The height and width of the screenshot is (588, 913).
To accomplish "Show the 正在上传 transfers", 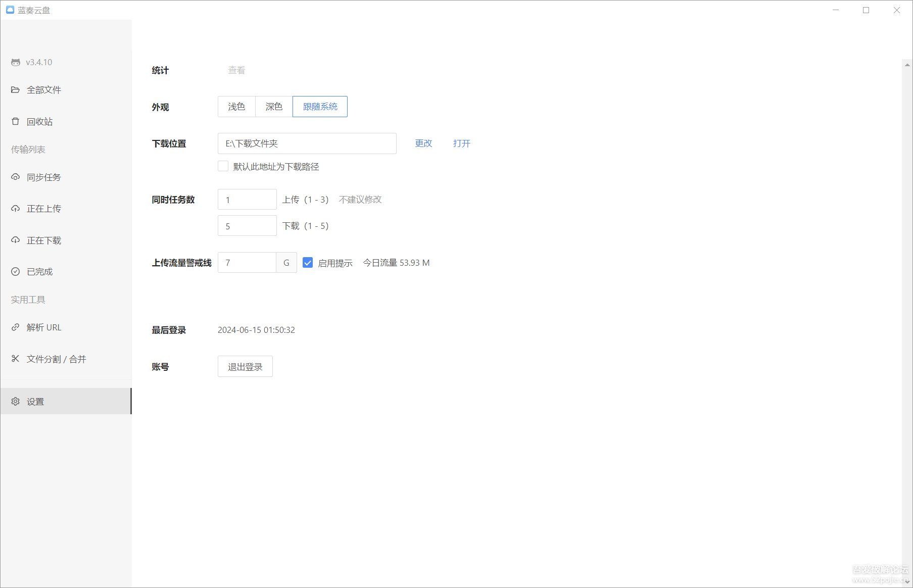I will tap(66, 209).
